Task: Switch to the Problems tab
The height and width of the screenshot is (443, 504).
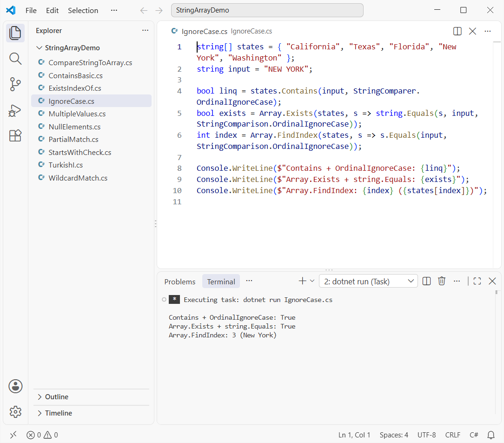Action: (x=179, y=282)
